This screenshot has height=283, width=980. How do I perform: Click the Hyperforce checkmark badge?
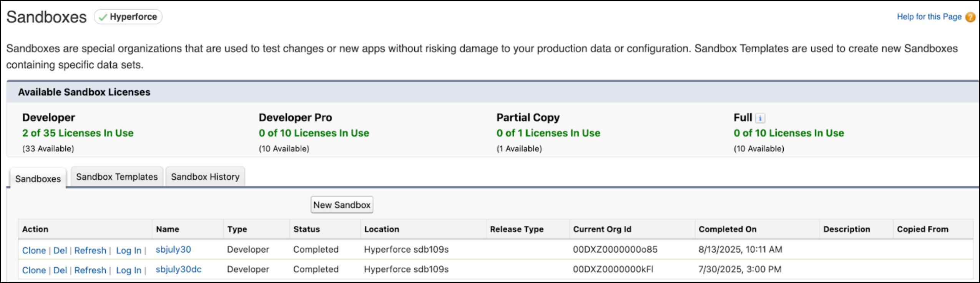(128, 17)
